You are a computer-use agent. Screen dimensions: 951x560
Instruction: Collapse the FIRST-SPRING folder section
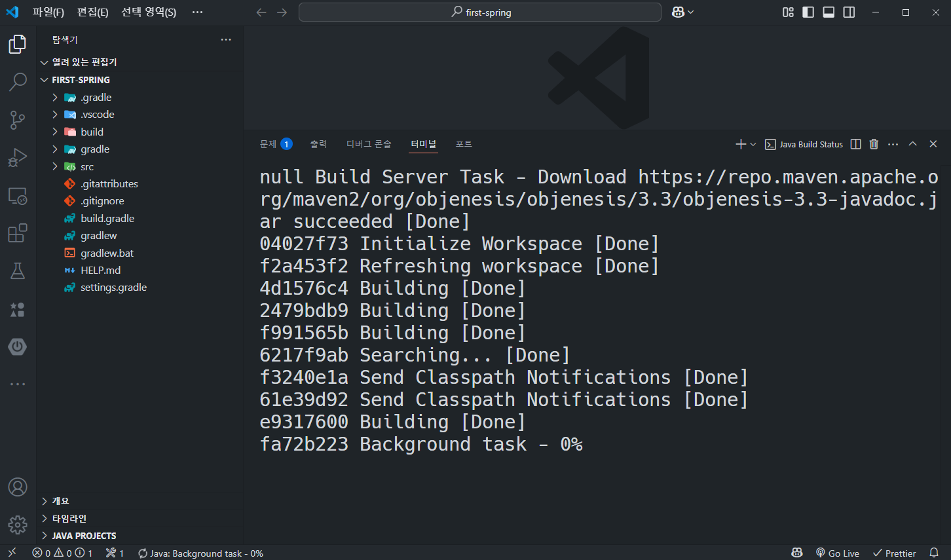(x=140, y=80)
